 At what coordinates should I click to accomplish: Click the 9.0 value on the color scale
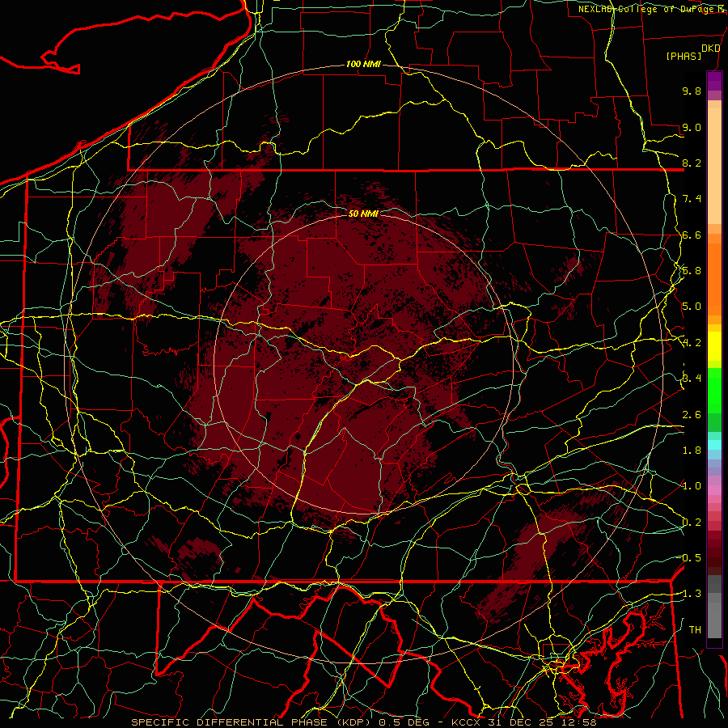[x=692, y=127]
